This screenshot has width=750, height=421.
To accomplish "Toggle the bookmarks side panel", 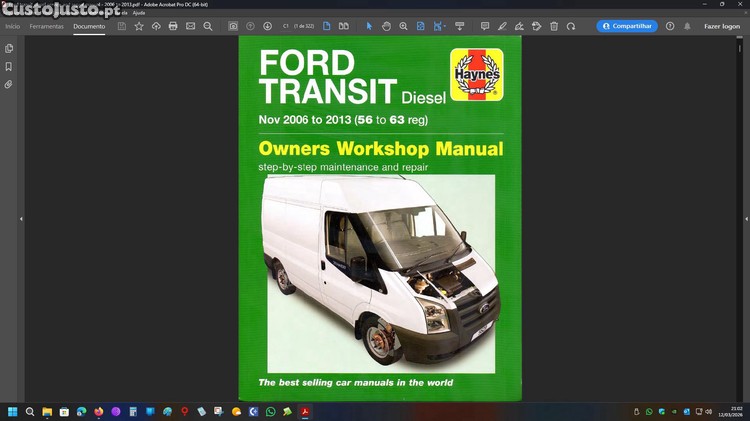I will click(x=9, y=66).
